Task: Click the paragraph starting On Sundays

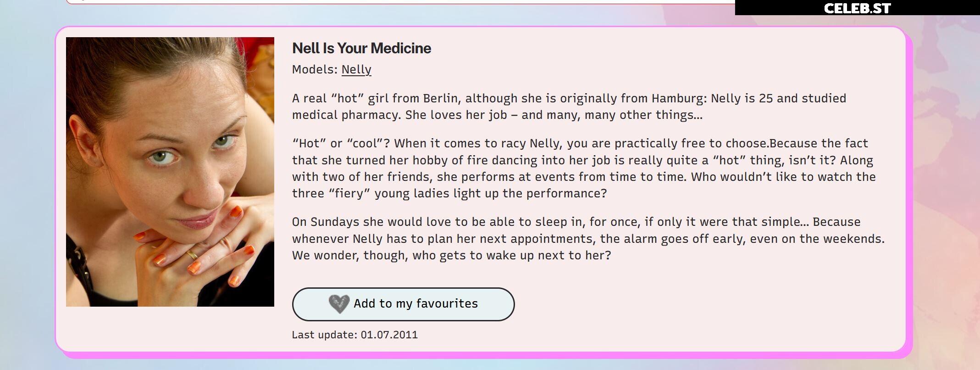Action: click(588, 238)
